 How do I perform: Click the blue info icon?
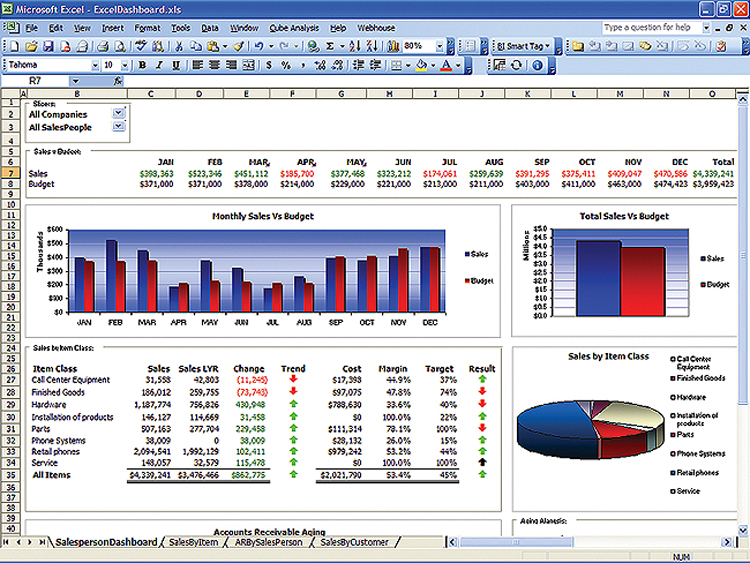point(537,65)
